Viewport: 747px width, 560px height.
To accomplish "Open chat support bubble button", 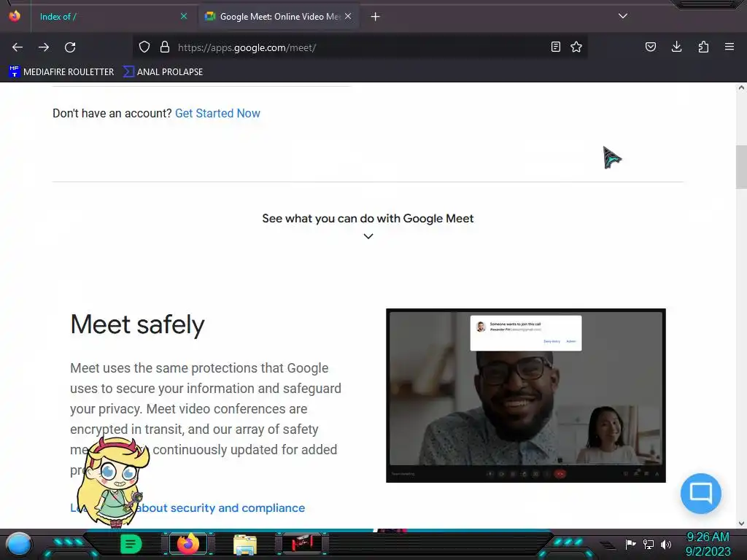I will (x=701, y=494).
